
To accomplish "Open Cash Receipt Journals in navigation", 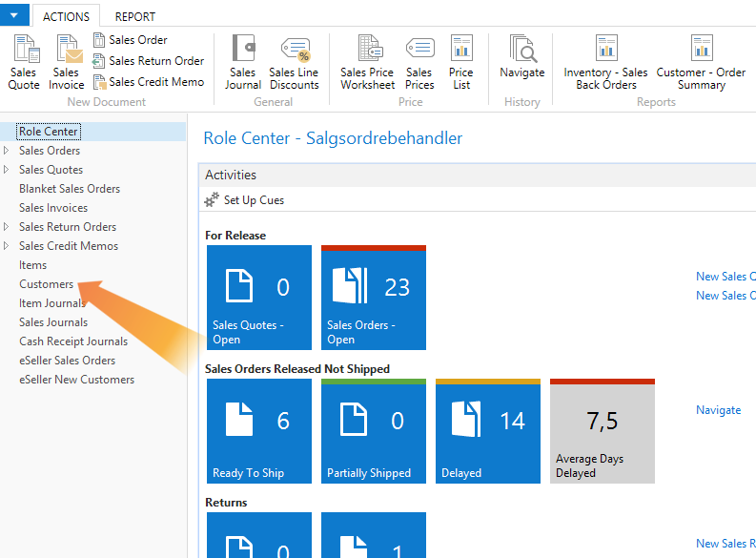I will pyautogui.click(x=73, y=341).
